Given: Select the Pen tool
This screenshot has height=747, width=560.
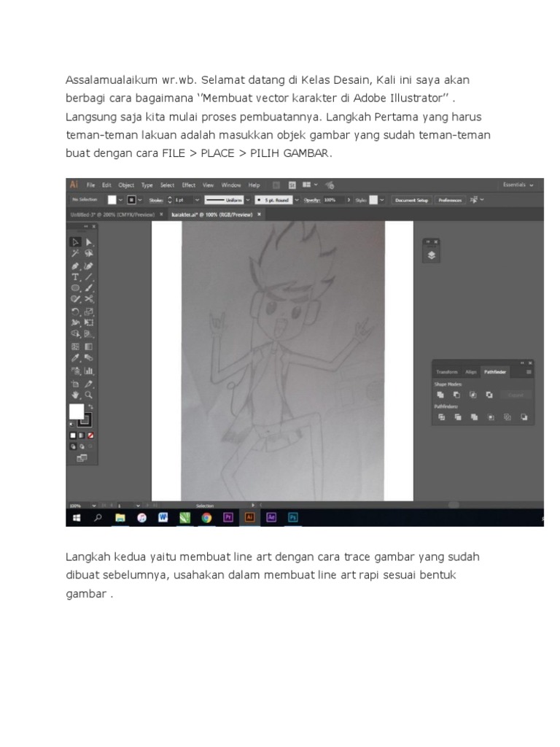Looking at the screenshot, I should [75, 266].
